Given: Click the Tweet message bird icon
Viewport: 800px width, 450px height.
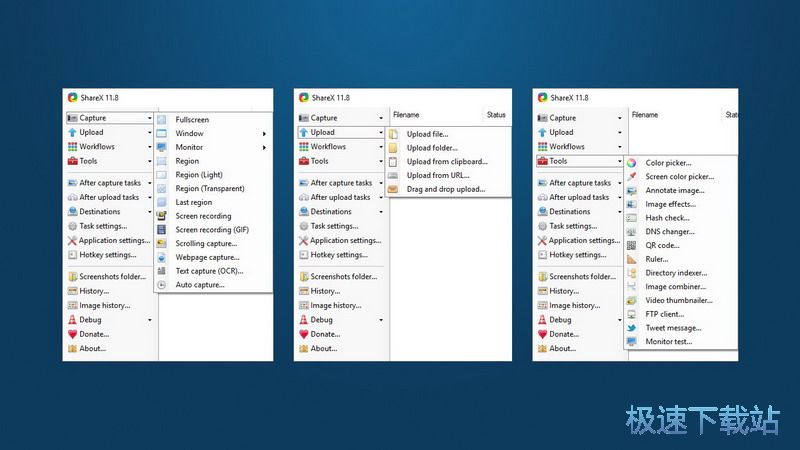Looking at the screenshot, I should (x=631, y=328).
